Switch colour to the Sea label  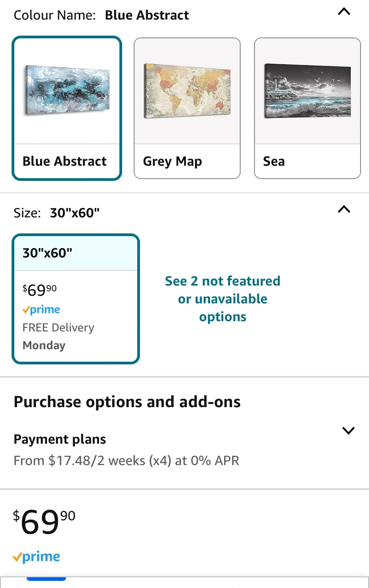(x=274, y=161)
